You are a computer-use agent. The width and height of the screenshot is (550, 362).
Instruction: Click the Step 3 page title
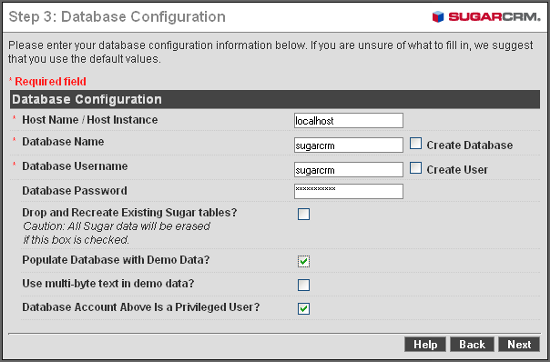click(117, 17)
